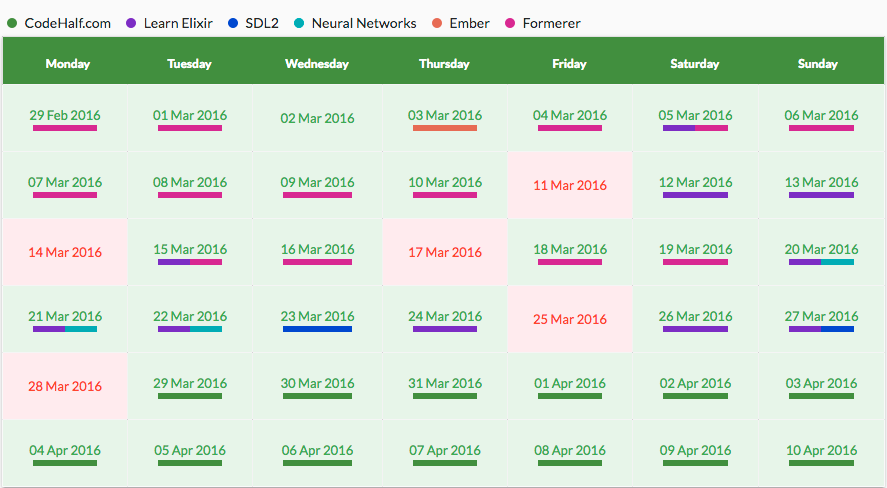
Task: Select the red 17 Mar 2016 date
Action: (445, 252)
